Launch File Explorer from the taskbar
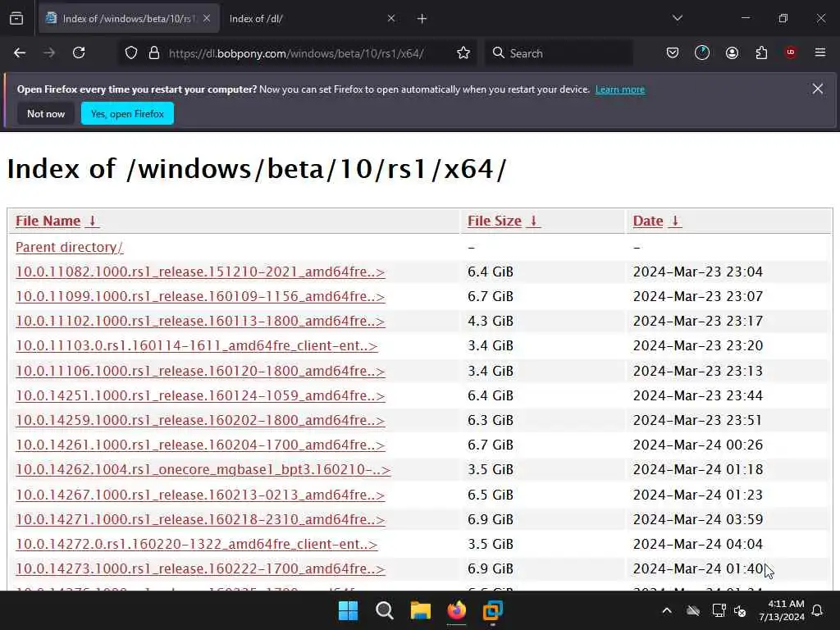The width and height of the screenshot is (840, 630). pyautogui.click(x=421, y=610)
